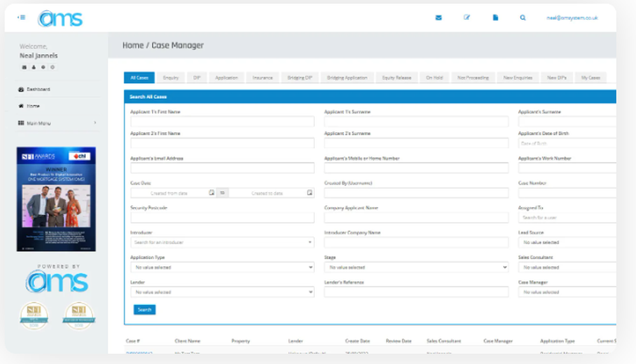636x364 pixels.
Task: Sort by the Create Date column header
Action: (x=357, y=341)
